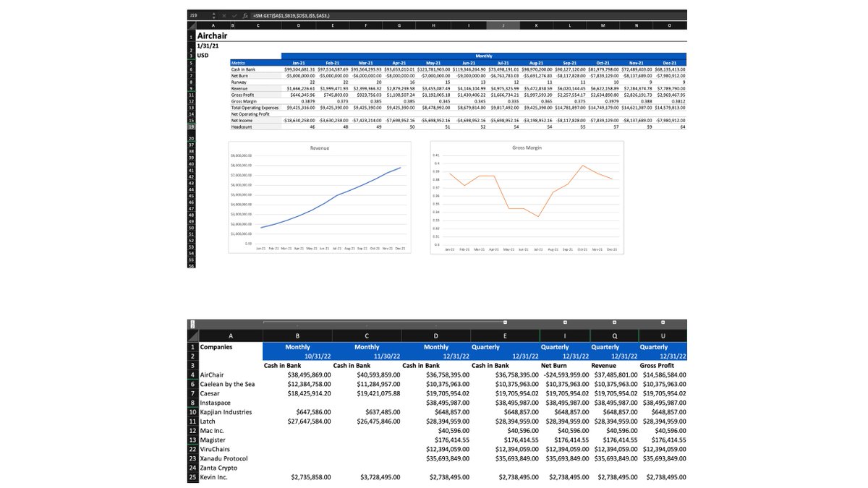
Task: Click the 1/31/21 date cell
Action: (208, 46)
